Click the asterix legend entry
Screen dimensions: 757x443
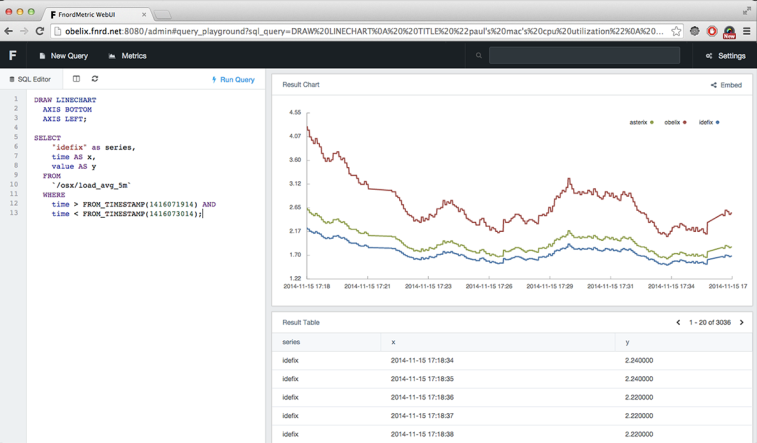point(642,122)
